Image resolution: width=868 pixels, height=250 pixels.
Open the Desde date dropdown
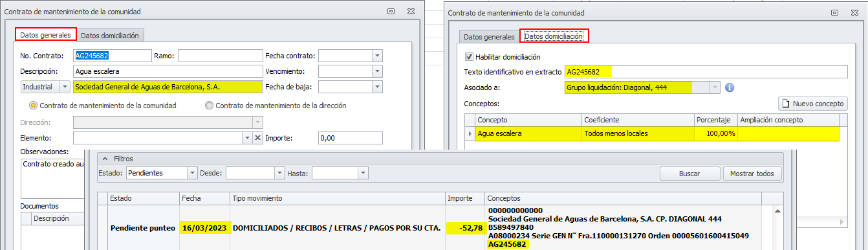279,173
